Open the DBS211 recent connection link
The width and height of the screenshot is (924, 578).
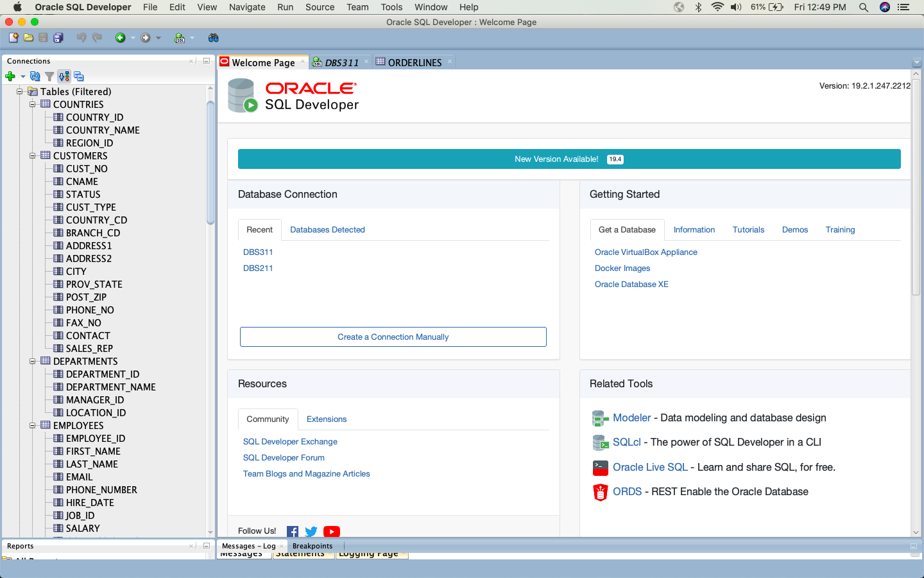(258, 268)
